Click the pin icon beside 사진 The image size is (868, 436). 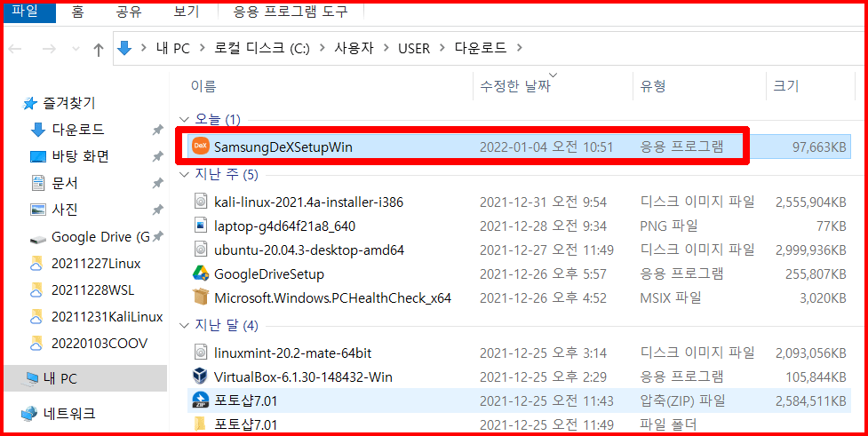point(157,210)
